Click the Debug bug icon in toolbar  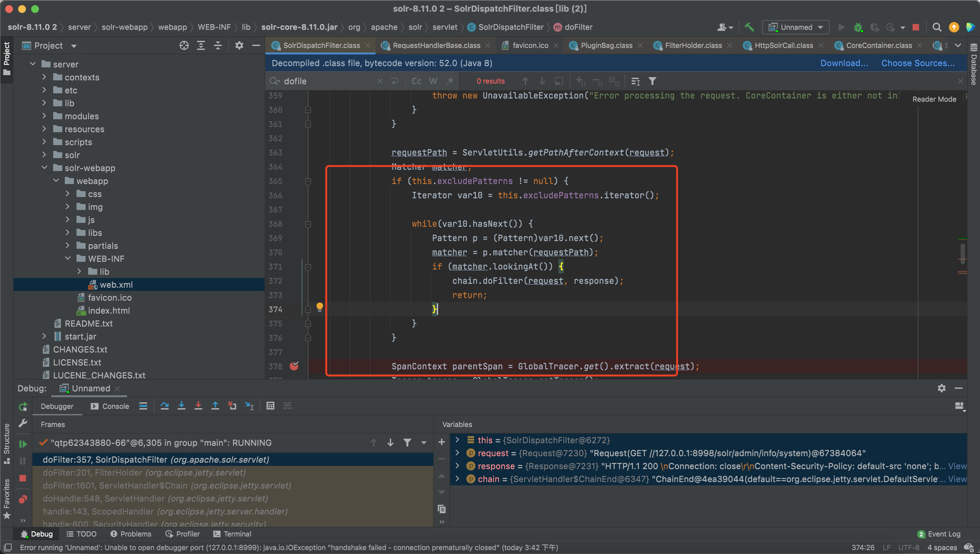pos(858,27)
